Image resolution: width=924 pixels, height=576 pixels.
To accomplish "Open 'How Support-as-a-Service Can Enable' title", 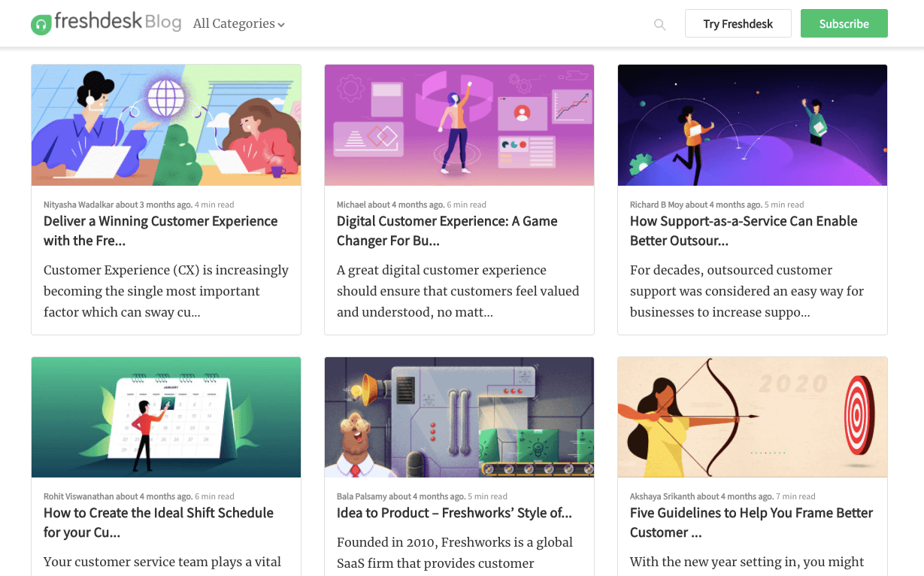I will (x=744, y=231).
